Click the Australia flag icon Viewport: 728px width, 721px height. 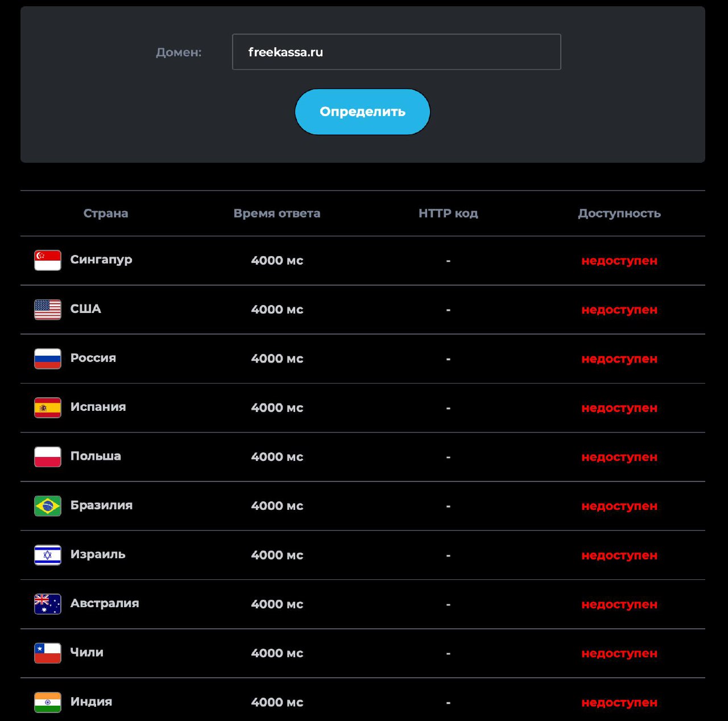(47, 604)
